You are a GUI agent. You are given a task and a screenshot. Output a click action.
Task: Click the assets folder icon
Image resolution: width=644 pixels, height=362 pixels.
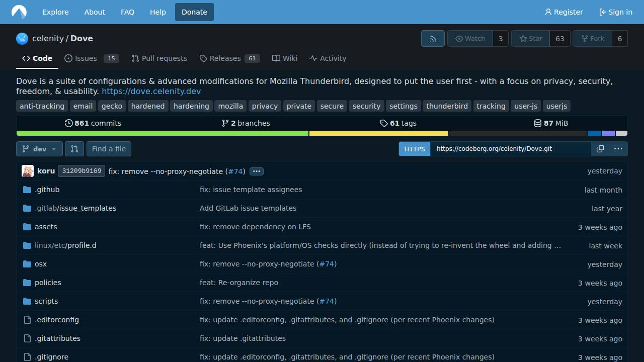coord(27,227)
